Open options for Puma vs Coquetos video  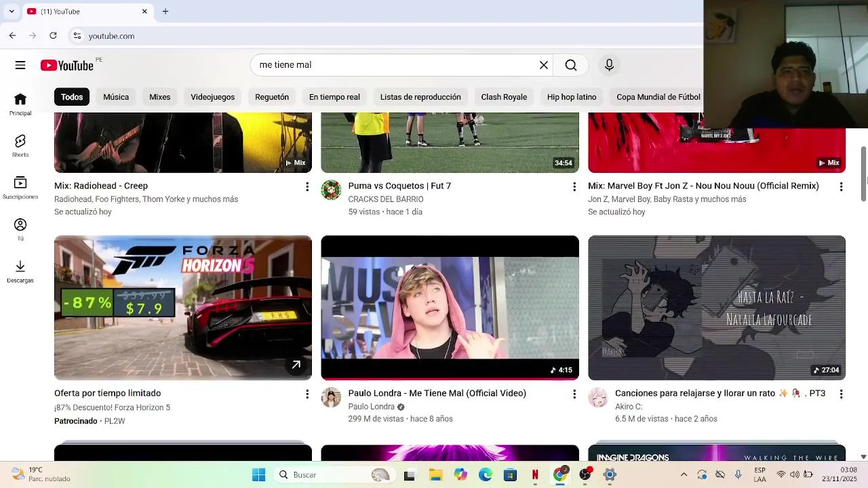point(574,186)
